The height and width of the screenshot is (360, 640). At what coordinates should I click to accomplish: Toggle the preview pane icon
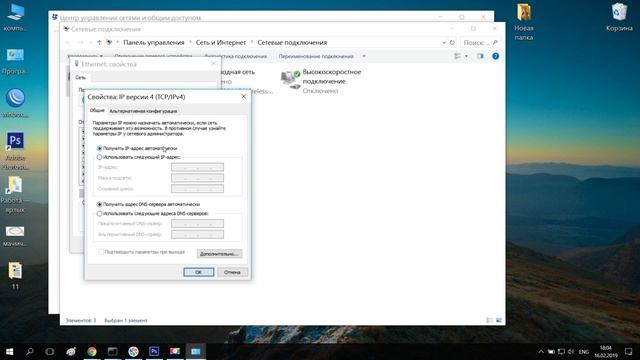[480, 56]
